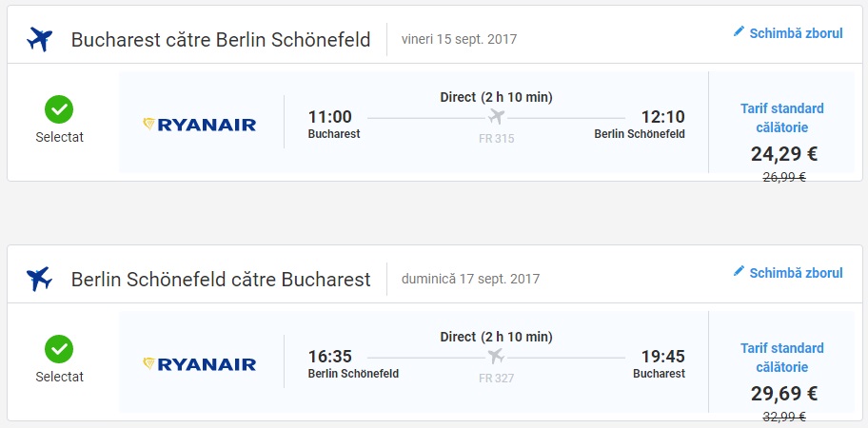The width and height of the screenshot is (868, 428).
Task: Click the flight number FR 315
Action: tap(496, 138)
